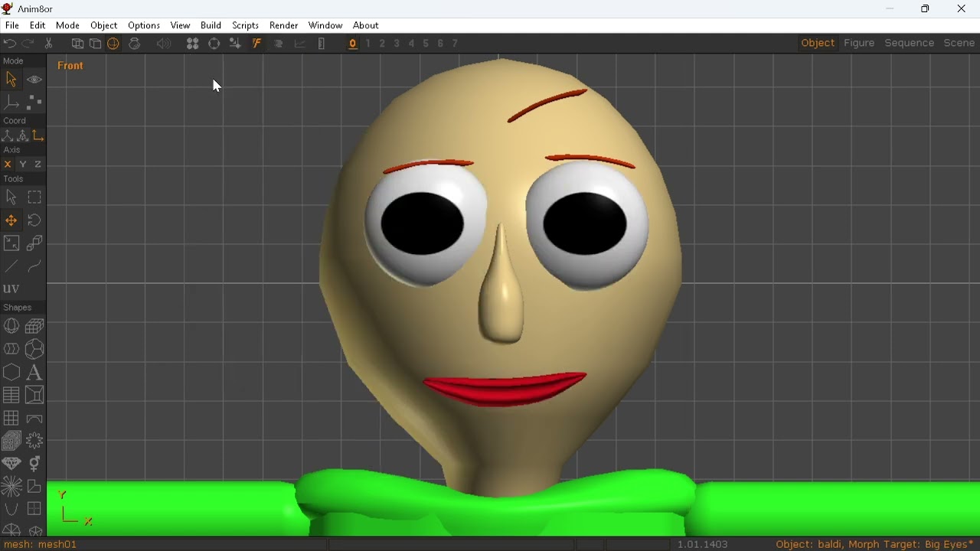Choose object coordinate system icon
980x551 pixels.
point(23,135)
